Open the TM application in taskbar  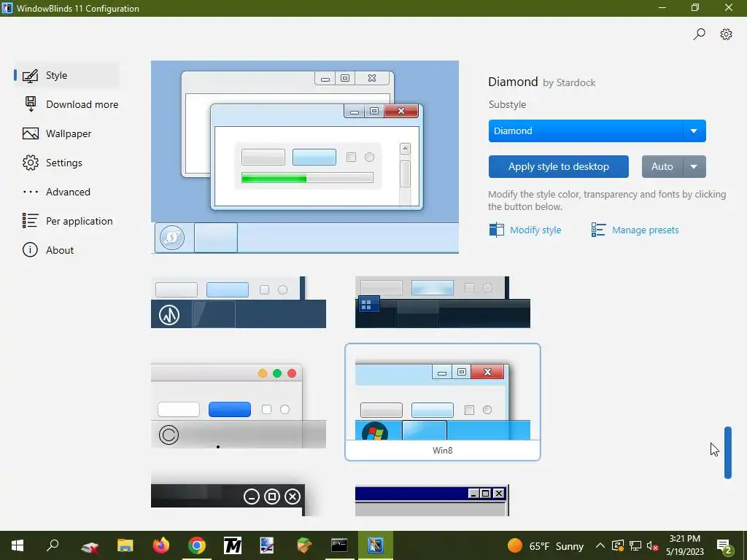(x=233, y=545)
